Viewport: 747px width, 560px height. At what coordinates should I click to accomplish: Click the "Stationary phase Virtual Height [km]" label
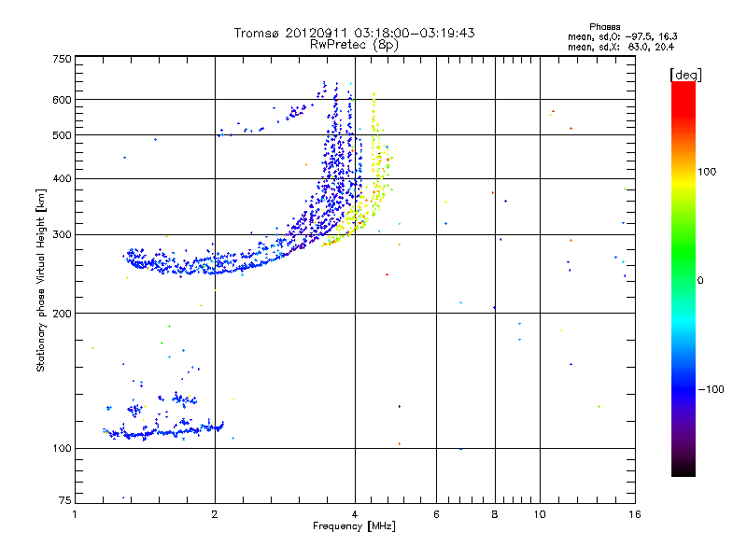tap(41, 280)
